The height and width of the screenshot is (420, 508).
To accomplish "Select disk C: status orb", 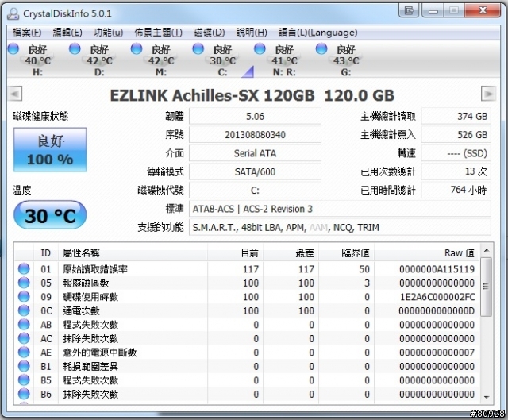I will coord(198,48).
